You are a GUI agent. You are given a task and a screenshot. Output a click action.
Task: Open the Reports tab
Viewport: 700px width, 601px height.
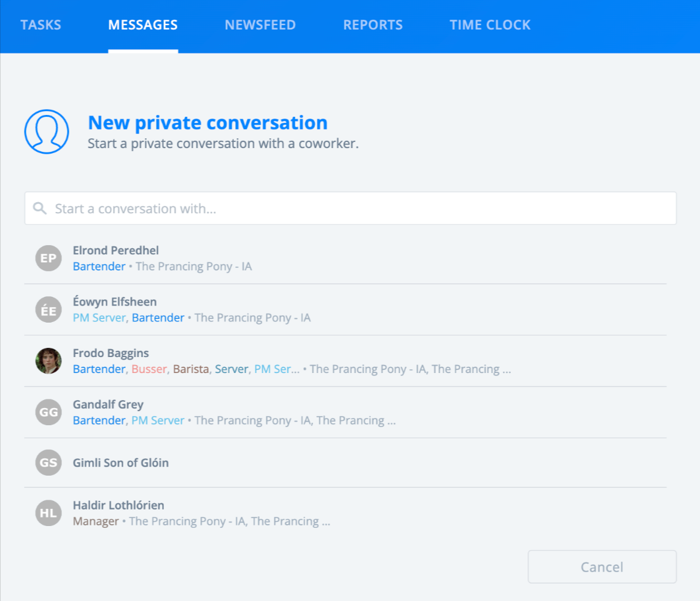point(373,25)
